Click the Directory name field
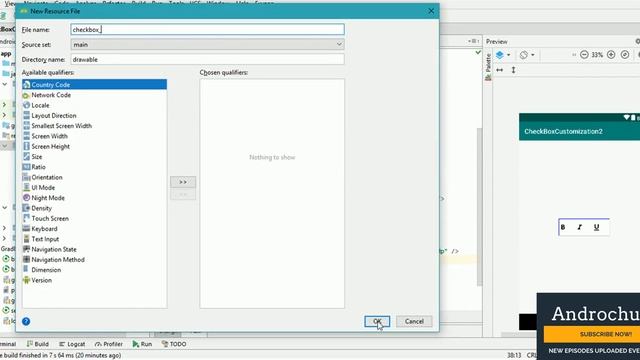640x360 pixels. pyautogui.click(x=207, y=59)
